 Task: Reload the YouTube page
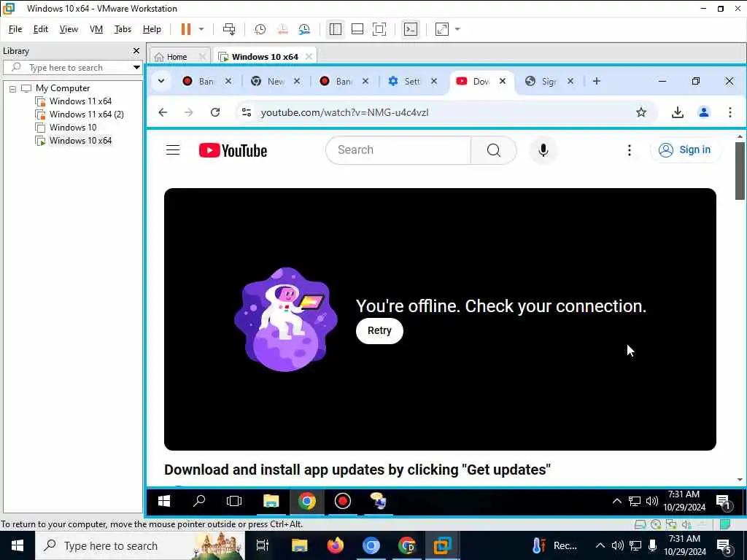[x=215, y=112]
